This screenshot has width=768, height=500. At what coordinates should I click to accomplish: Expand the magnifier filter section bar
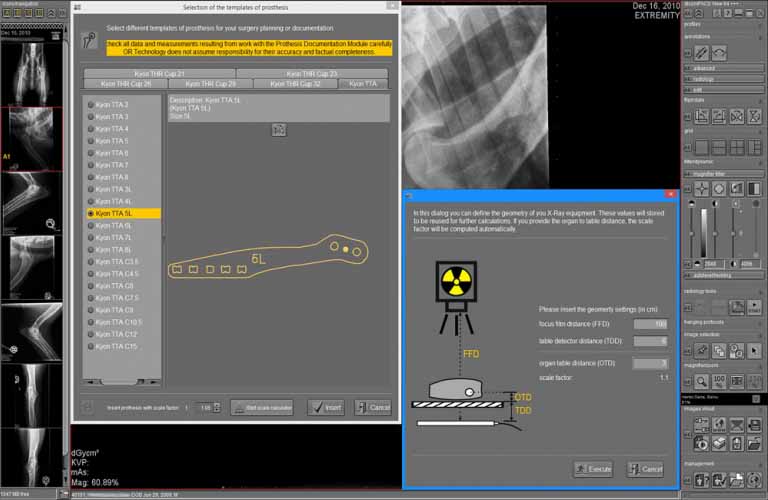click(x=723, y=174)
